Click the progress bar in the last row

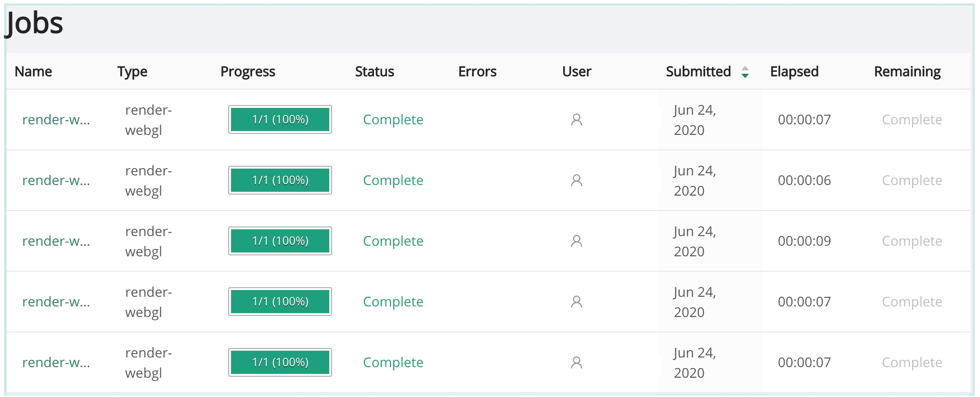[280, 362]
